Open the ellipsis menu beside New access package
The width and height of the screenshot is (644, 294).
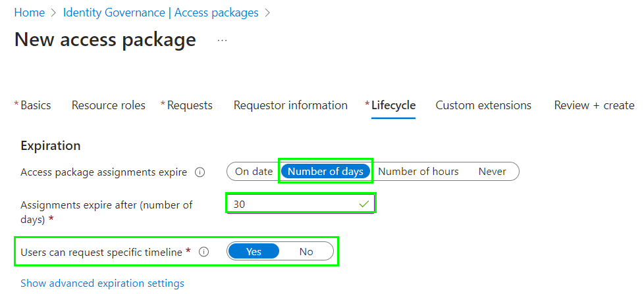click(x=222, y=40)
